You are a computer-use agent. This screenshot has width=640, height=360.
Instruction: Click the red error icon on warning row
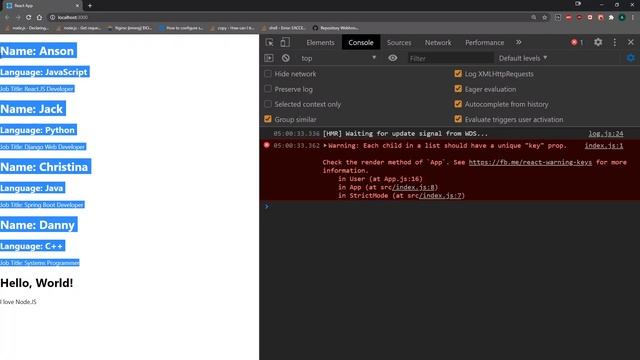click(x=267, y=145)
